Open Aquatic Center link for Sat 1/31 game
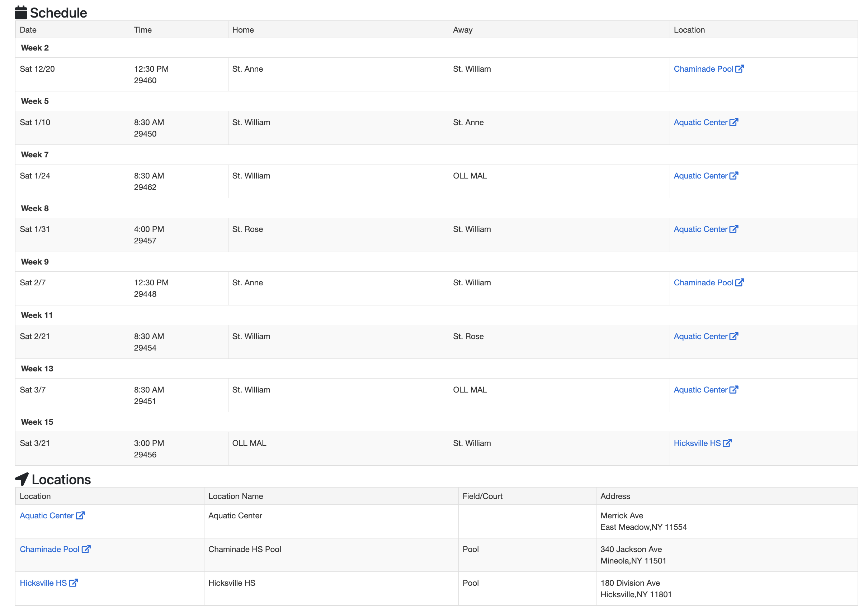868x613 pixels. (x=700, y=229)
